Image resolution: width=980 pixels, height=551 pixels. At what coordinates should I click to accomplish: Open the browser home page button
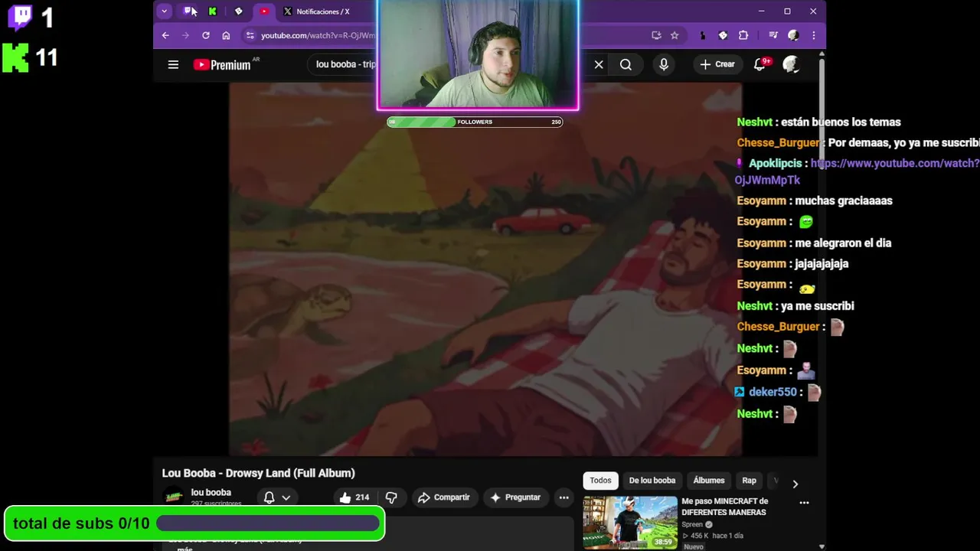[226, 35]
